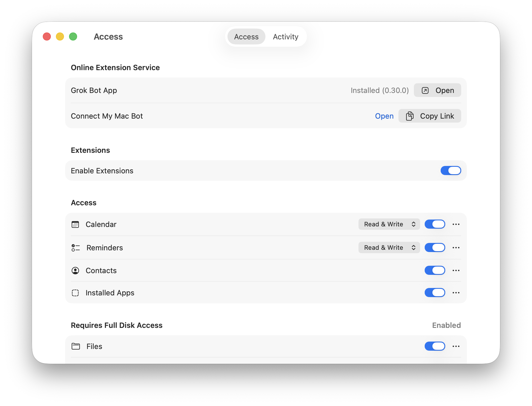The image size is (532, 406).
Task: Switch to the Activity tab
Action: click(285, 37)
